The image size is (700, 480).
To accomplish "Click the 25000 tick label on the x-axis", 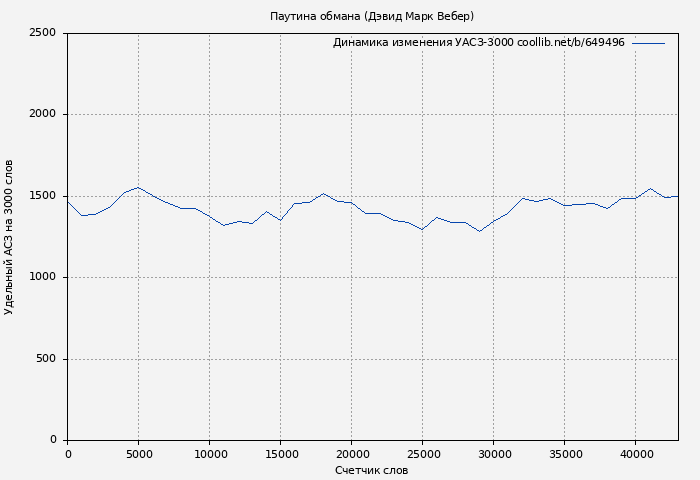I will pyautogui.click(x=423, y=454).
